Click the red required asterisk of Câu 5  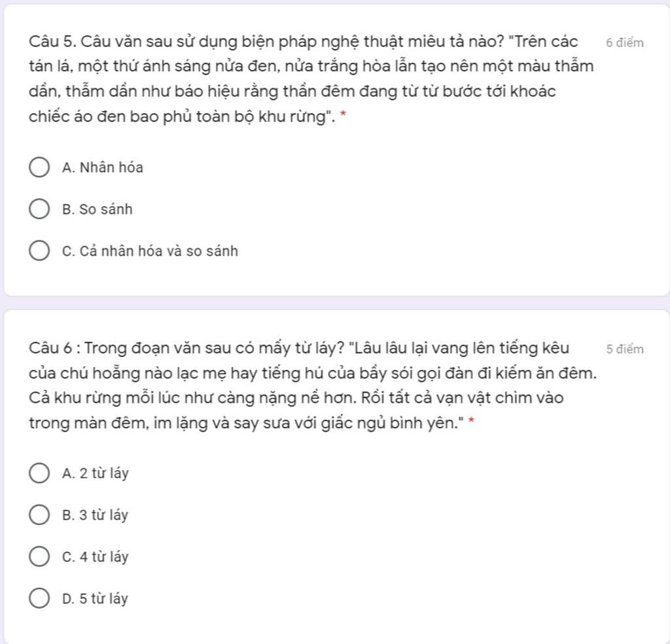pos(343,114)
